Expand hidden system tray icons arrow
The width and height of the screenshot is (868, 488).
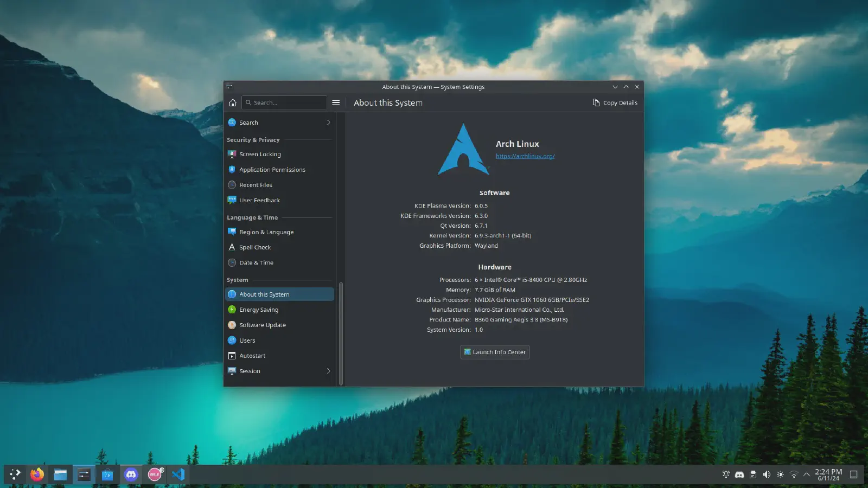click(x=806, y=474)
